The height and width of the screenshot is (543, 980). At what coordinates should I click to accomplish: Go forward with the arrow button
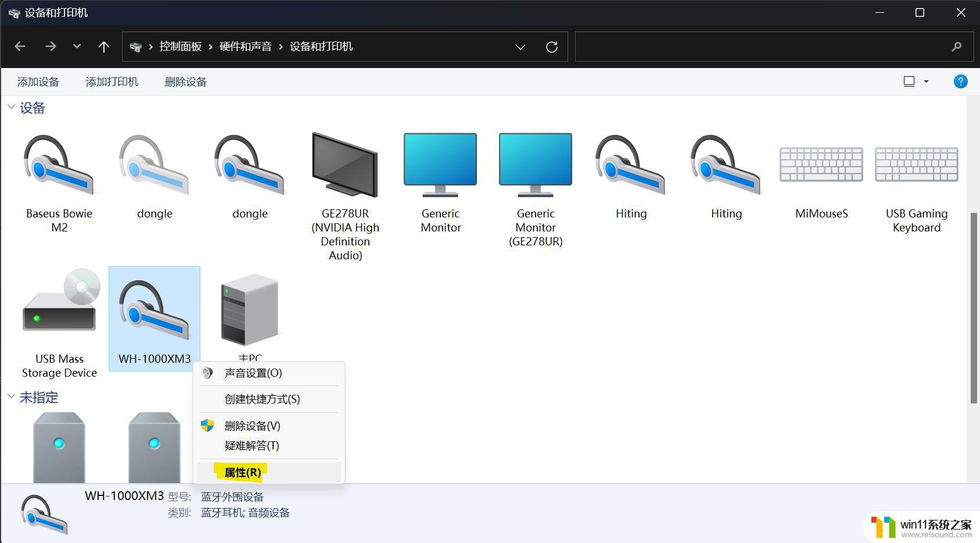coord(51,47)
